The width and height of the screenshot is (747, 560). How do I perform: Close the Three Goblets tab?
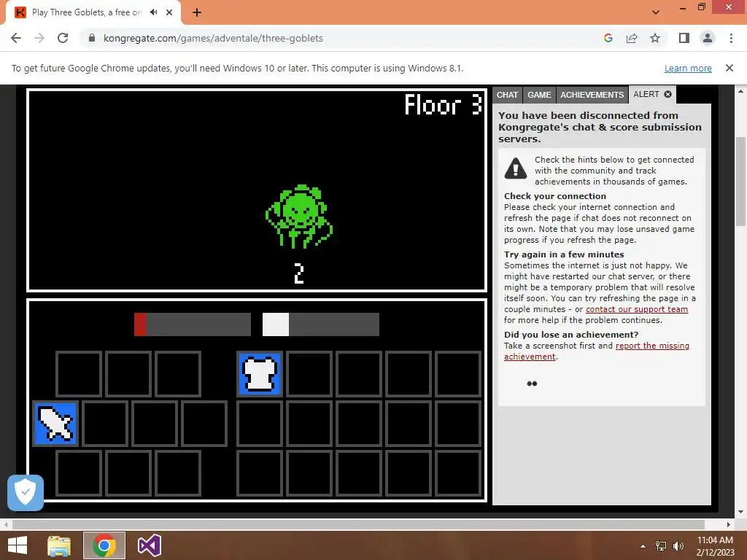pos(169,12)
